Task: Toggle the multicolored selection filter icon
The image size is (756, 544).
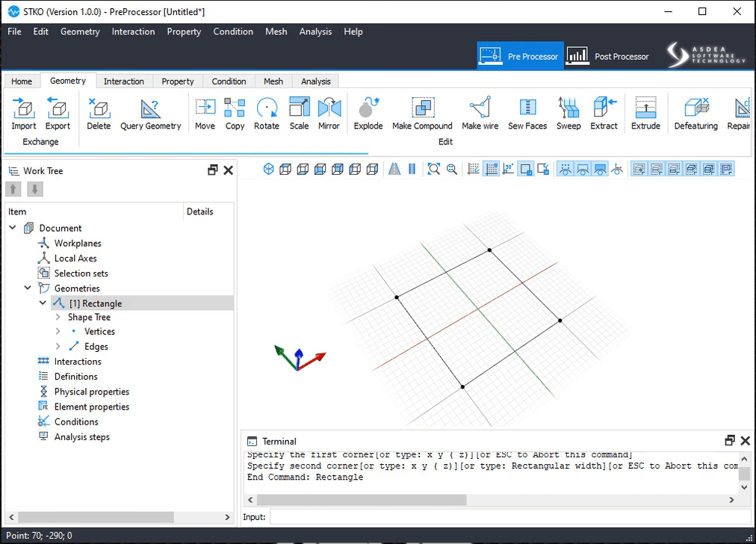Action: click(726, 170)
